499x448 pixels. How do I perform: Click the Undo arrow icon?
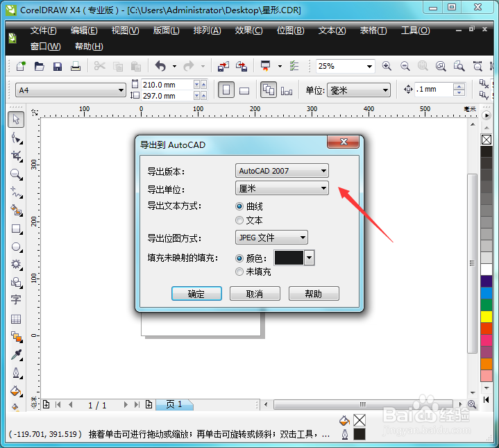tap(161, 66)
